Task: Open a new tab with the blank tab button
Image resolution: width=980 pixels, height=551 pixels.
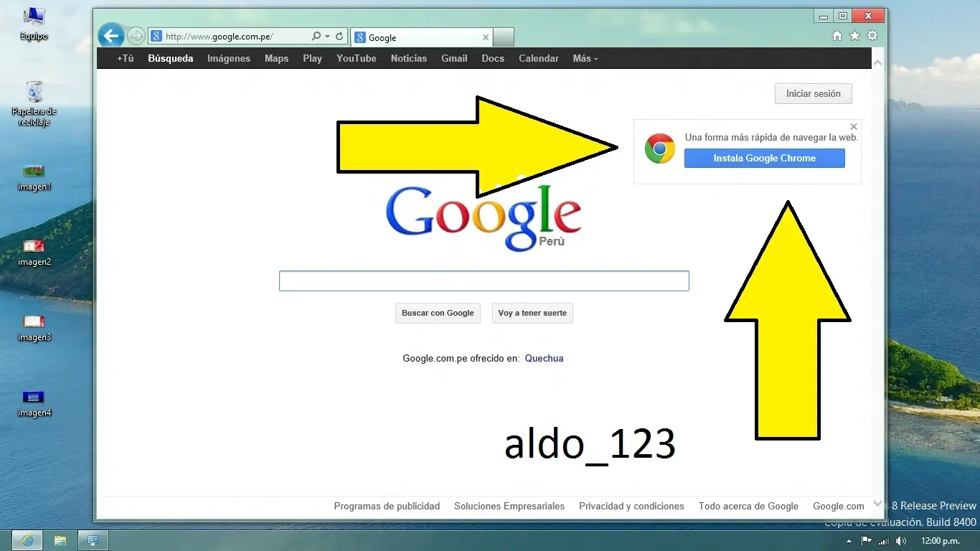Action: point(504,37)
